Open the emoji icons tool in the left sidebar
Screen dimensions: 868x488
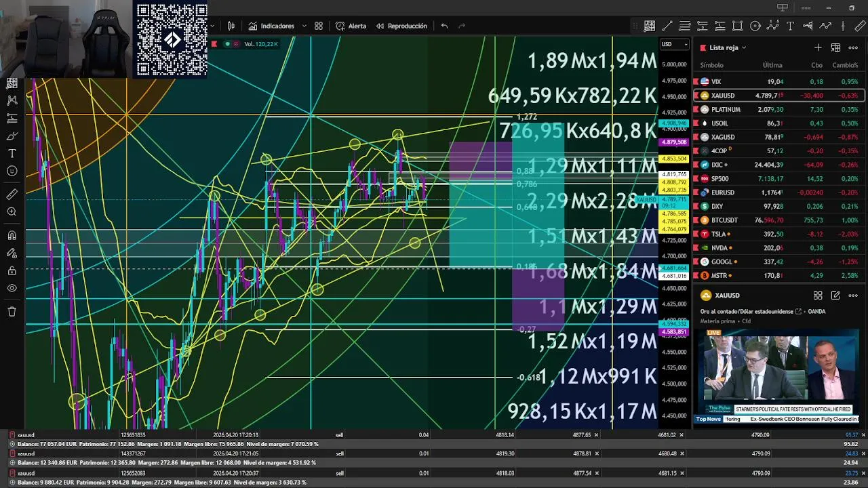click(x=12, y=171)
